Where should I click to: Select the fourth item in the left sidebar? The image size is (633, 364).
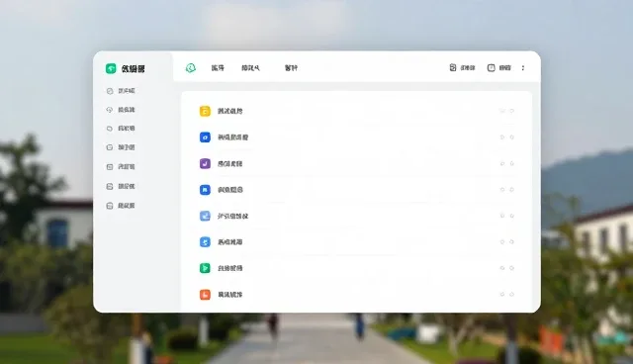tap(121, 147)
